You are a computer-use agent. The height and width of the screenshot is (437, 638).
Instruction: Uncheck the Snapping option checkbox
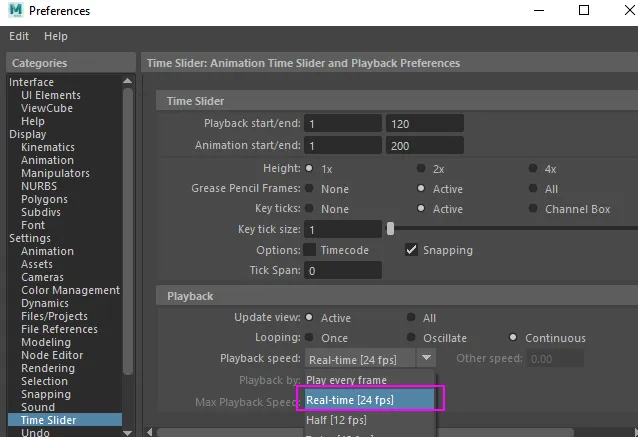click(x=411, y=249)
